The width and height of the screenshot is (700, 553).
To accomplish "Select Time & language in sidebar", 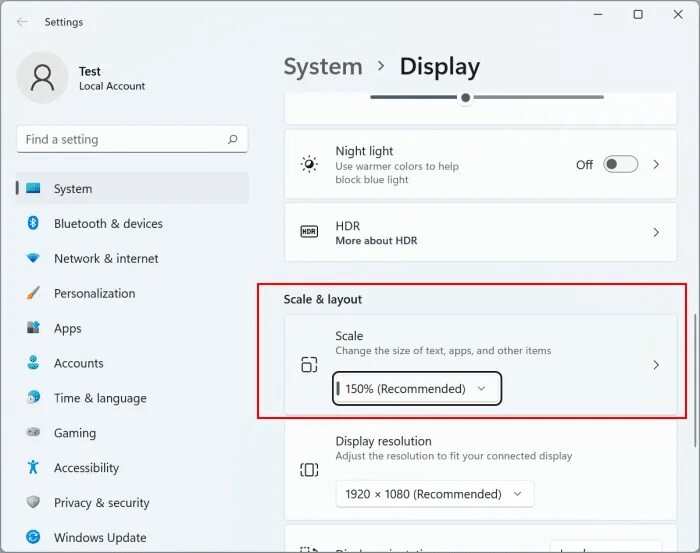I will [x=132, y=397].
